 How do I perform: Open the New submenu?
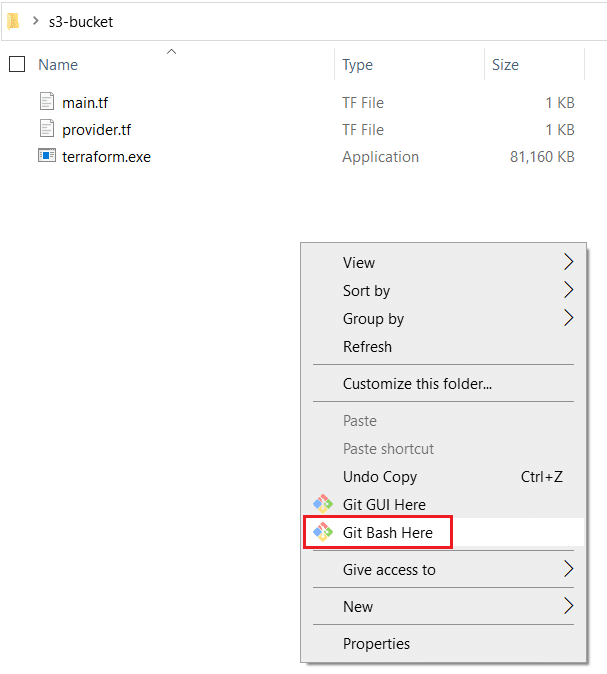[443, 607]
